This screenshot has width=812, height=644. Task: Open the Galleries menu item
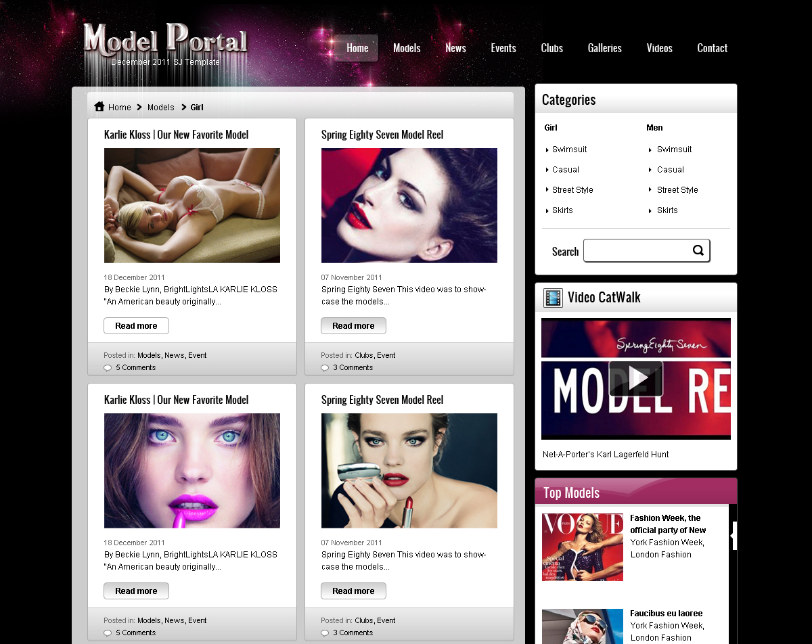604,48
